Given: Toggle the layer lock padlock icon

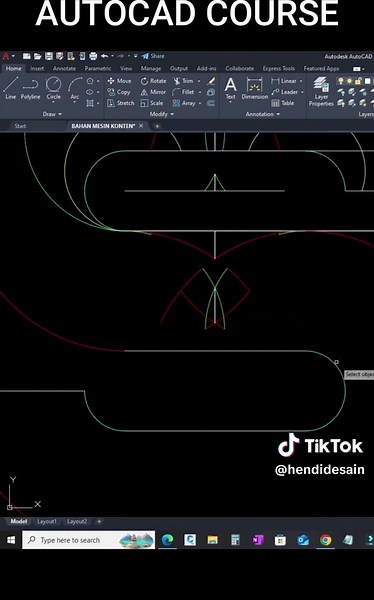Looking at the screenshot, I should [358, 81].
